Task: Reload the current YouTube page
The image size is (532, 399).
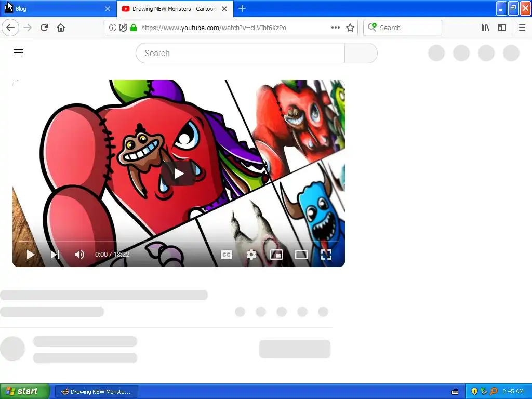Action: (x=44, y=28)
